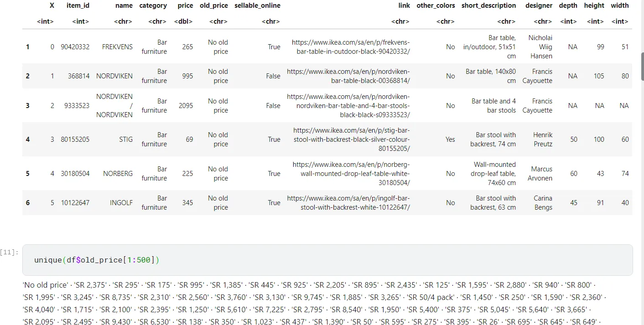Click the price column header
This screenshot has height=325, width=644.
click(185, 5)
